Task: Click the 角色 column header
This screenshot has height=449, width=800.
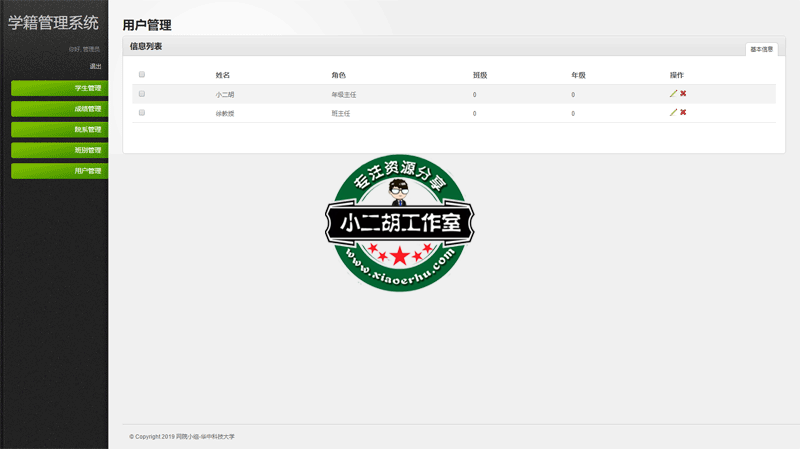Action: (339, 75)
